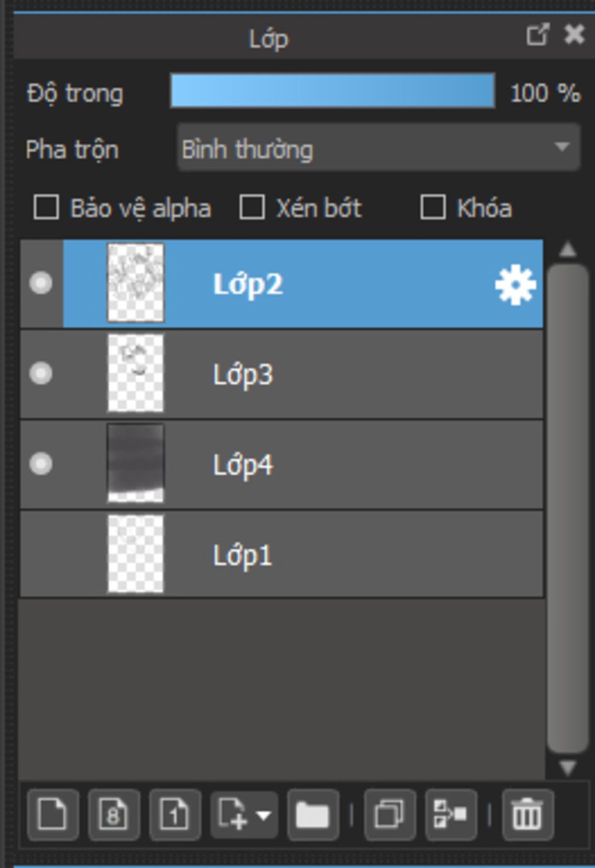
Task: Select the Lớp3 layer
Action: (282, 374)
